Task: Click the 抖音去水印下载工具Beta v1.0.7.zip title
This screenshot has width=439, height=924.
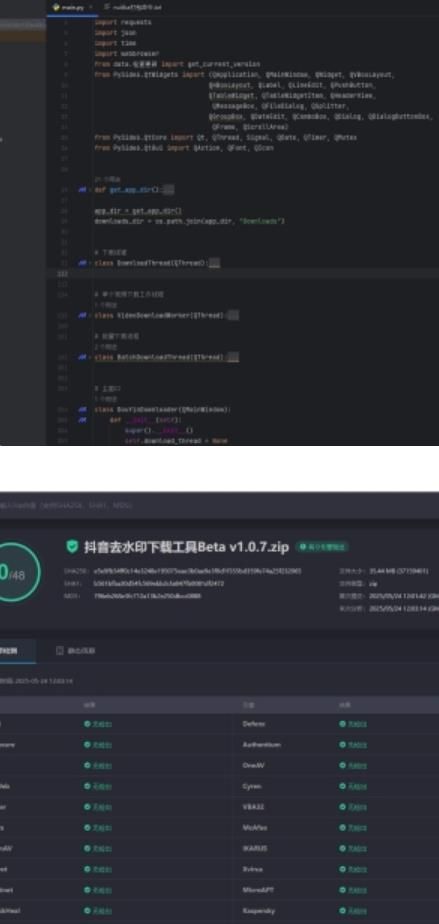Action: click(x=186, y=547)
